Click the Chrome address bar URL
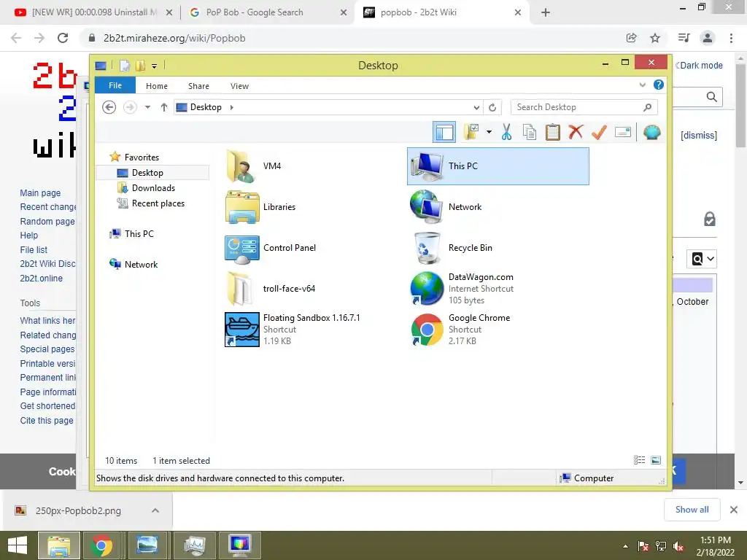 [x=174, y=38]
